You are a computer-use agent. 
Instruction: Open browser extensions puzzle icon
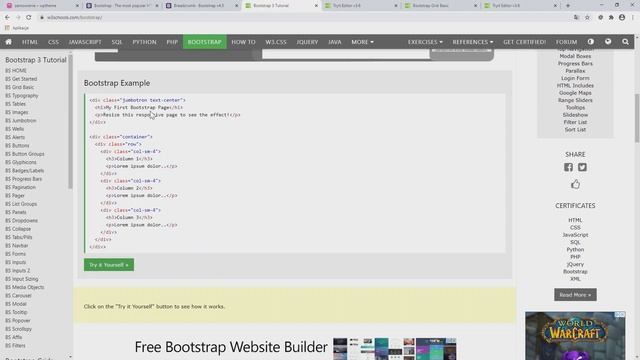point(611,18)
